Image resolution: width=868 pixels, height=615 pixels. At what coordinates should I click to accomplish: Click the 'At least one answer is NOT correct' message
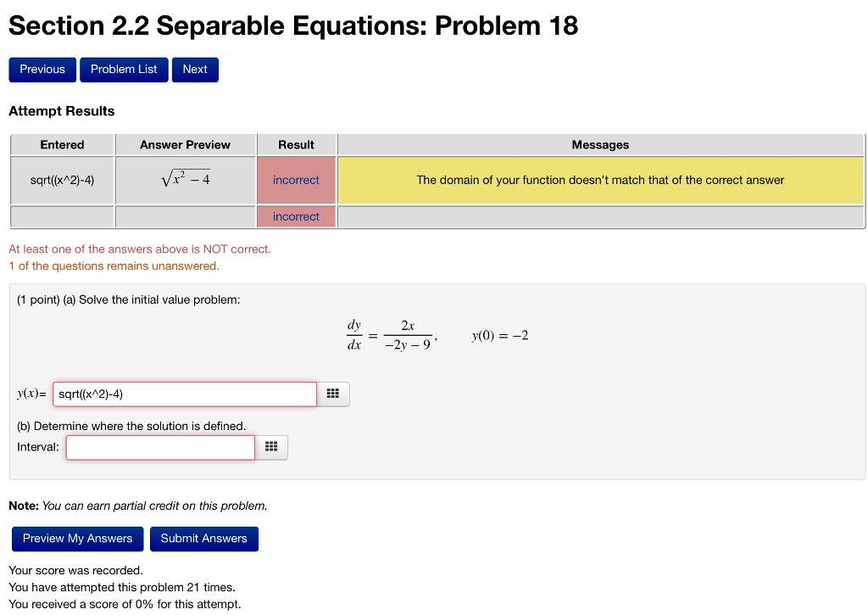coord(139,249)
